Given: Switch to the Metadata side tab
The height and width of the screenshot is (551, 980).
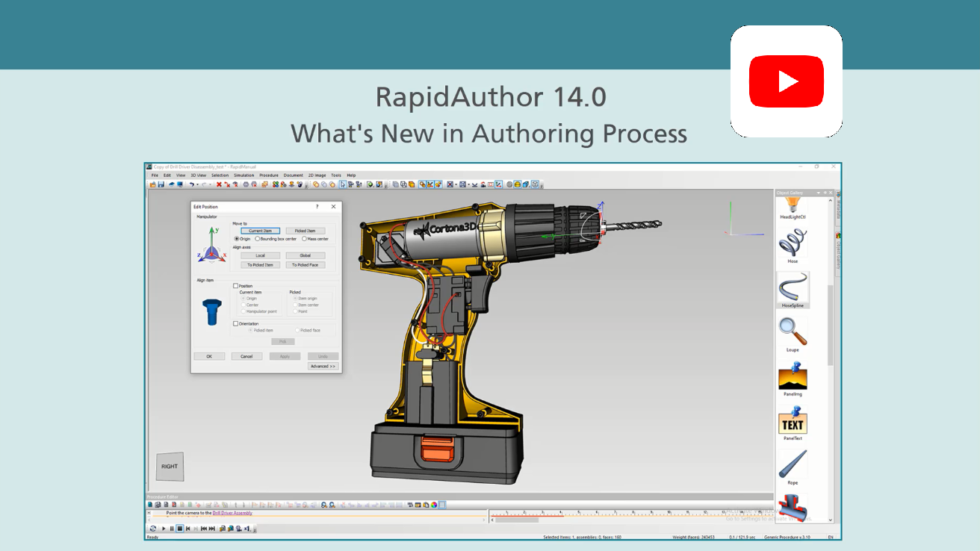Looking at the screenshot, I should tap(838, 208).
